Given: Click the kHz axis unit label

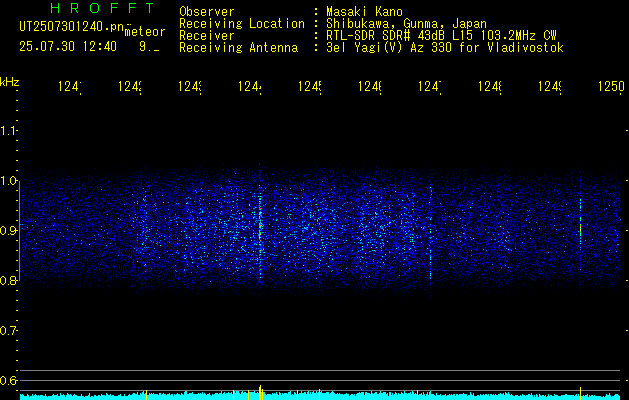Looking at the screenshot, I should pos(9,82).
